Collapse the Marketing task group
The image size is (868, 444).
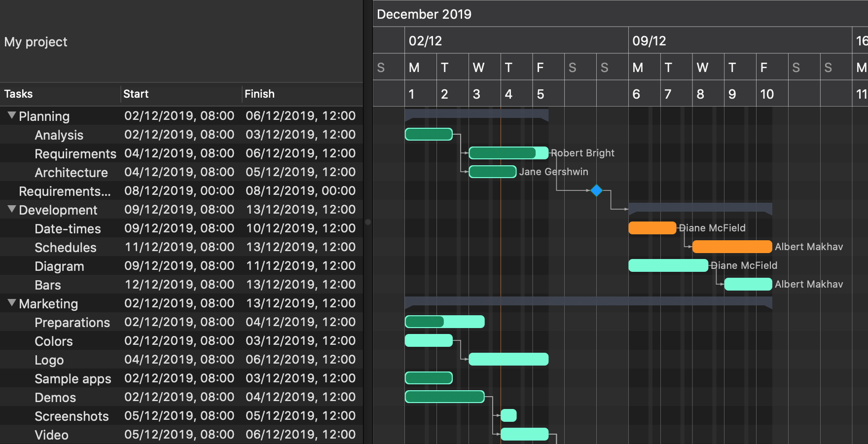click(x=12, y=303)
